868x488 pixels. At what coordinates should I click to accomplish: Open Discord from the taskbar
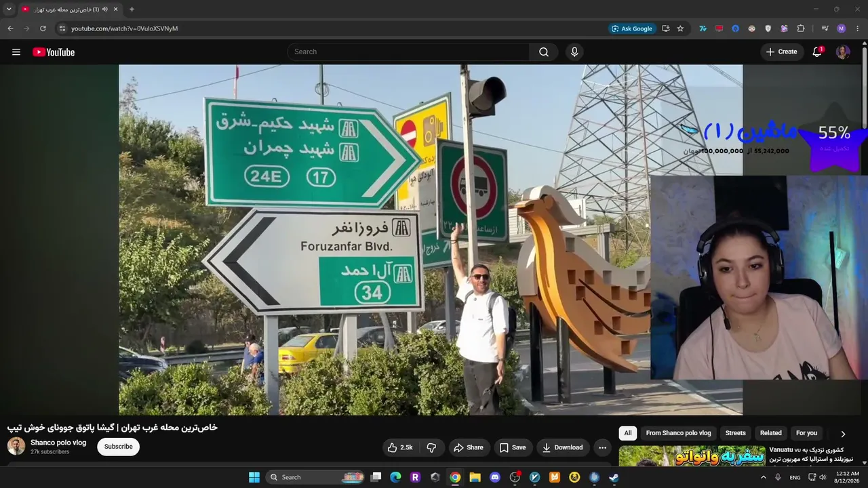pyautogui.click(x=495, y=477)
